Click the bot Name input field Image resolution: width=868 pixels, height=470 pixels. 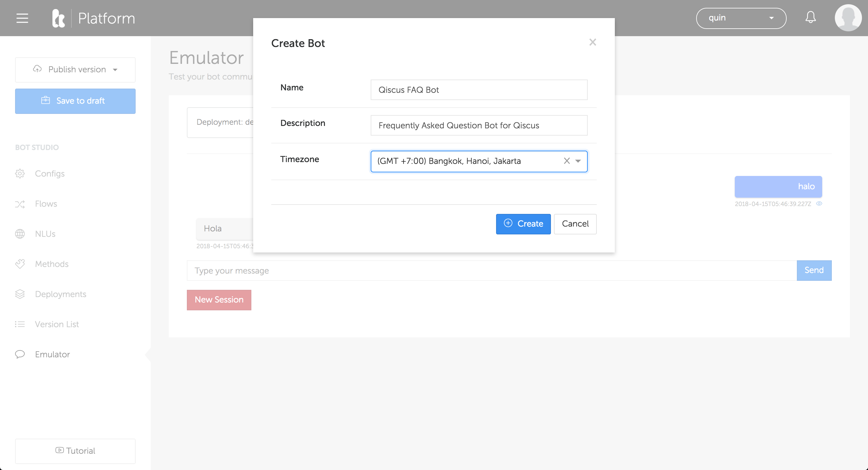pyautogui.click(x=479, y=90)
